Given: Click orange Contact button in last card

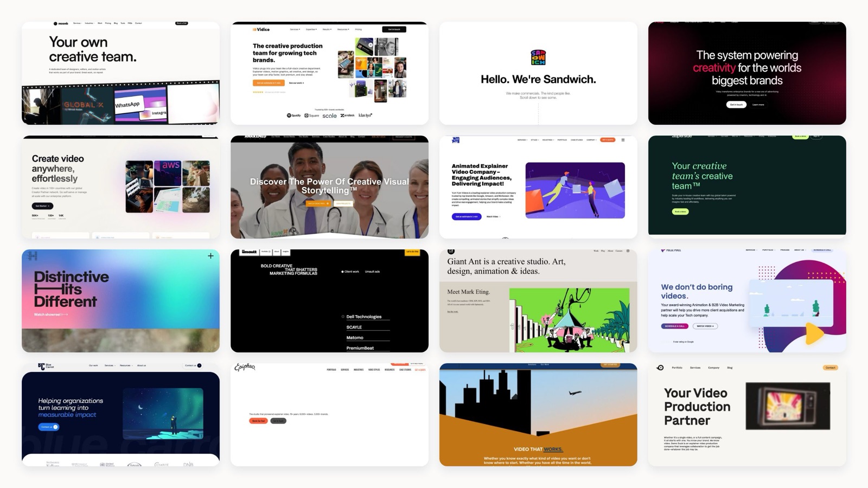Looking at the screenshot, I should point(831,368).
